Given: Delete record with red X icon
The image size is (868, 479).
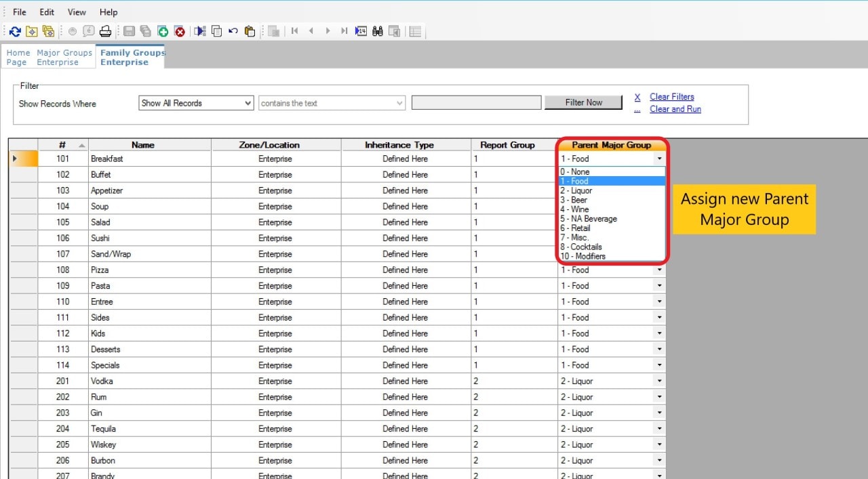Looking at the screenshot, I should click(180, 31).
